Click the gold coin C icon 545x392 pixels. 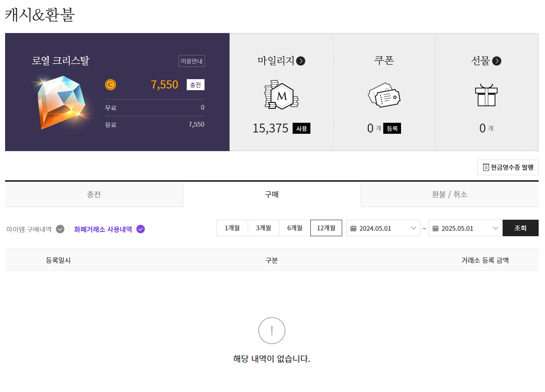[x=111, y=85]
